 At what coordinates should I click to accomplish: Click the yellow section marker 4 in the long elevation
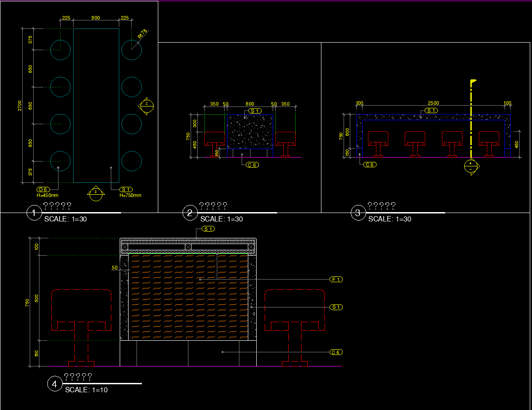[x=471, y=166]
